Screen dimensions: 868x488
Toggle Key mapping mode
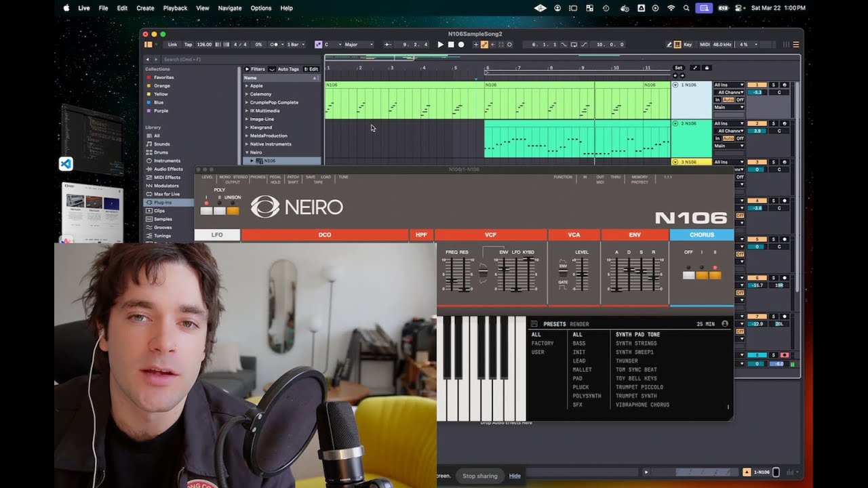pos(688,45)
